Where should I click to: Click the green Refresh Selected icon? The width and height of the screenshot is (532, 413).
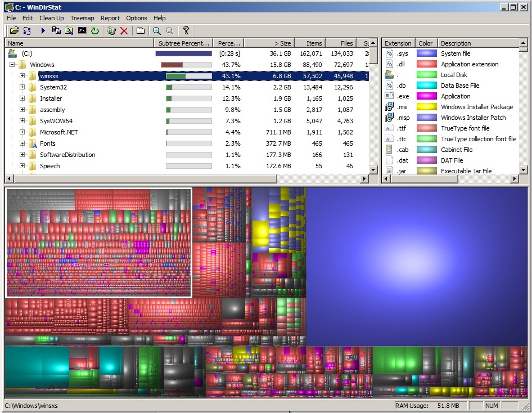tap(94, 31)
